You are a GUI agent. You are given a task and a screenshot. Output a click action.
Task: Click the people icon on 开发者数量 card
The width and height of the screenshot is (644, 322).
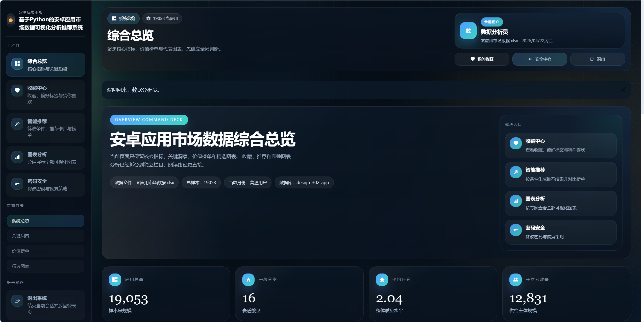(515, 280)
